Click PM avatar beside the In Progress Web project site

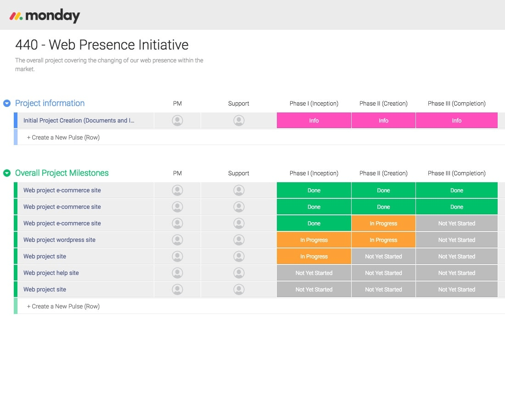click(177, 257)
